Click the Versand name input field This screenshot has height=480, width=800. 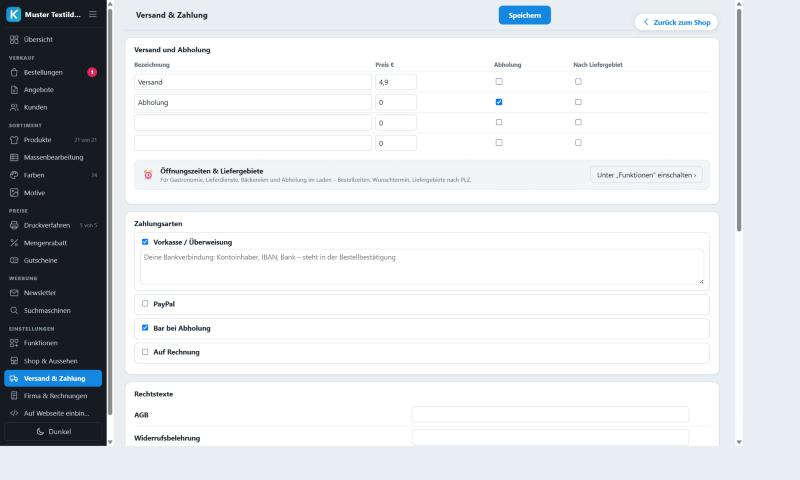pos(253,82)
